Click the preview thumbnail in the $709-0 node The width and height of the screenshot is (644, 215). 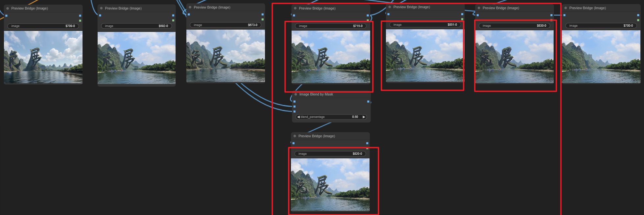43,57
